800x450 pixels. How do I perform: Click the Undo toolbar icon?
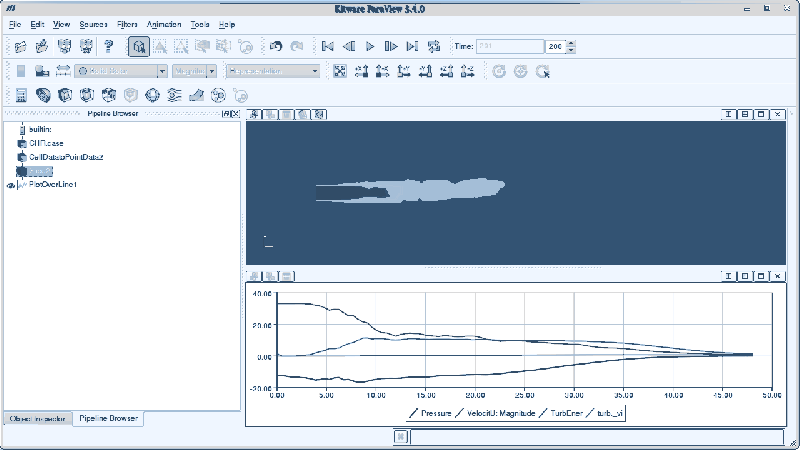[276, 46]
